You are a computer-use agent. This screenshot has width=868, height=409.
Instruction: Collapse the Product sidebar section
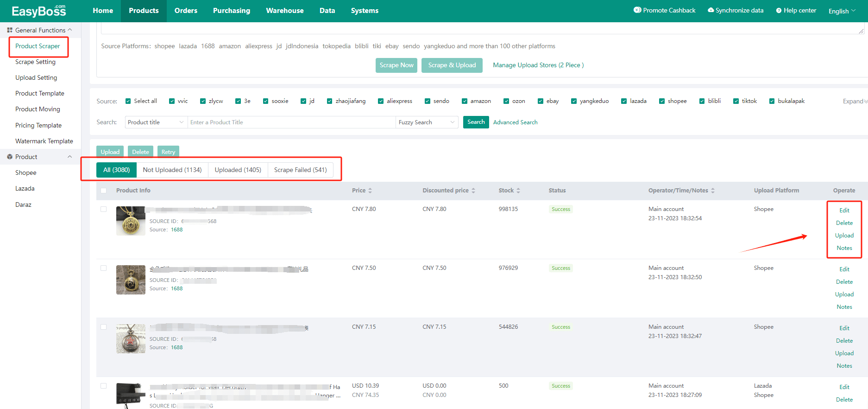[70, 157]
